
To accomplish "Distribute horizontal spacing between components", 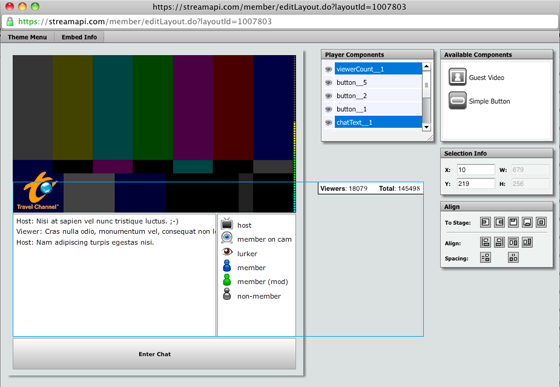I will pos(513,257).
